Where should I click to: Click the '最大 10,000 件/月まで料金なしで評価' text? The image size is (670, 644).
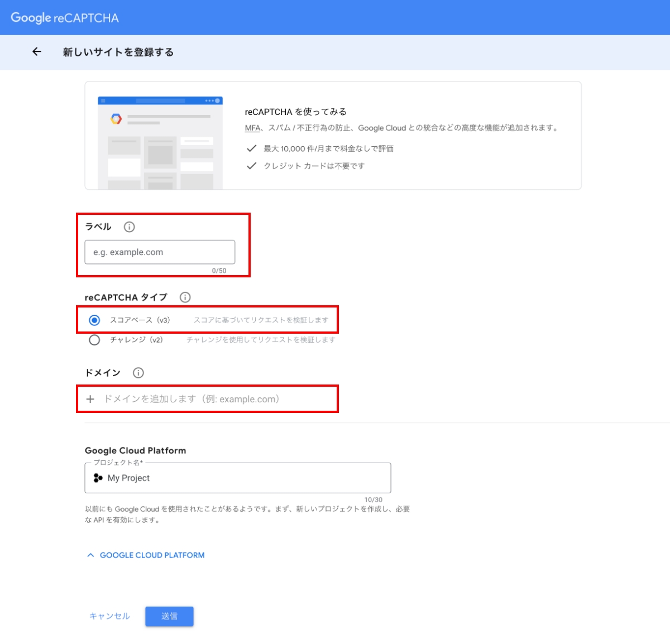(328, 148)
